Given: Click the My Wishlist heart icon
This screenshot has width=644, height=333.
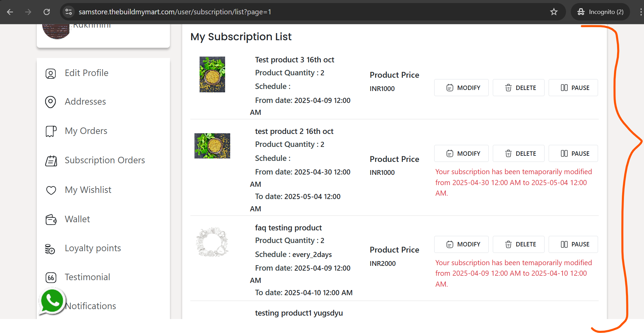Looking at the screenshot, I should (x=51, y=190).
